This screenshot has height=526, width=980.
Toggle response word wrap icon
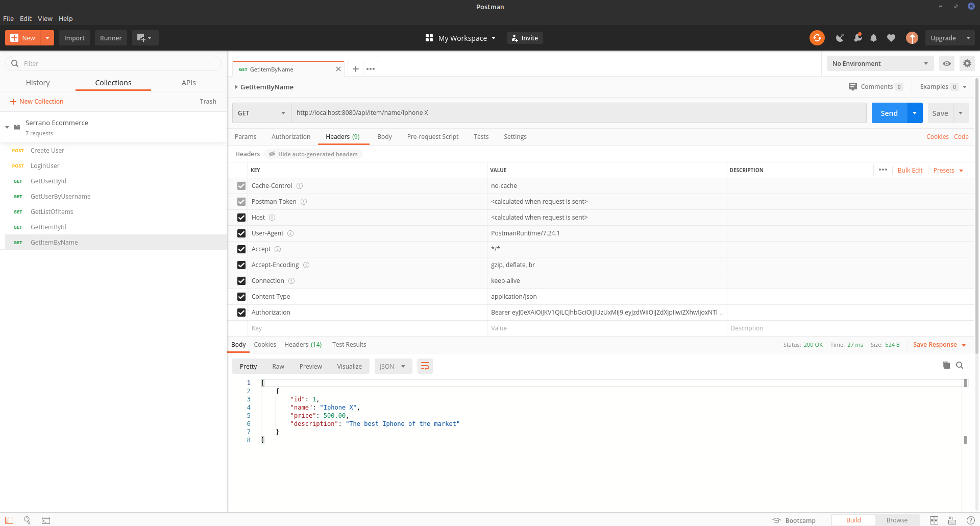(x=425, y=366)
